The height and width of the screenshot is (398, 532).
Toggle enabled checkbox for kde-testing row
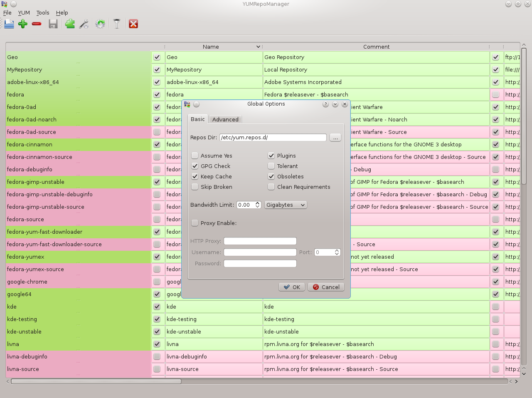click(157, 319)
